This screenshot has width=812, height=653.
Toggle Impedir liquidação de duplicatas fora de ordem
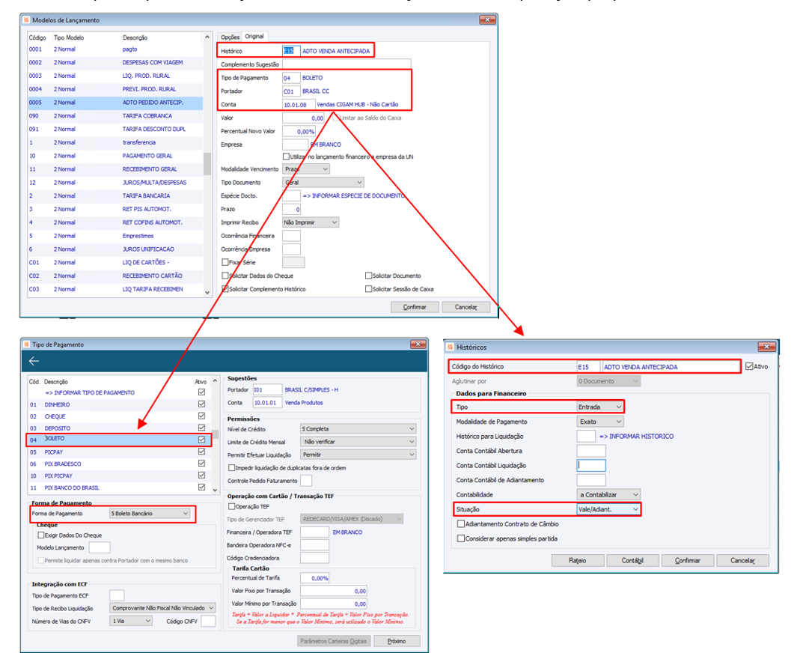click(231, 467)
